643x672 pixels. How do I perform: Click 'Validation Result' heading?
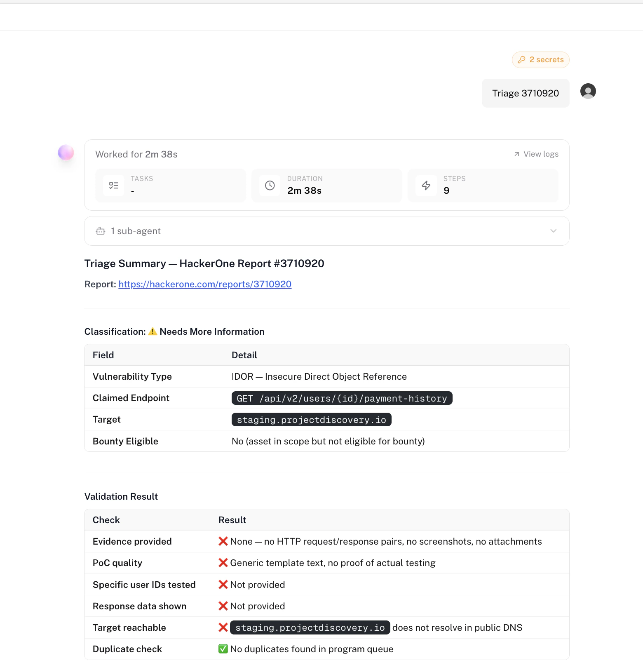121,496
